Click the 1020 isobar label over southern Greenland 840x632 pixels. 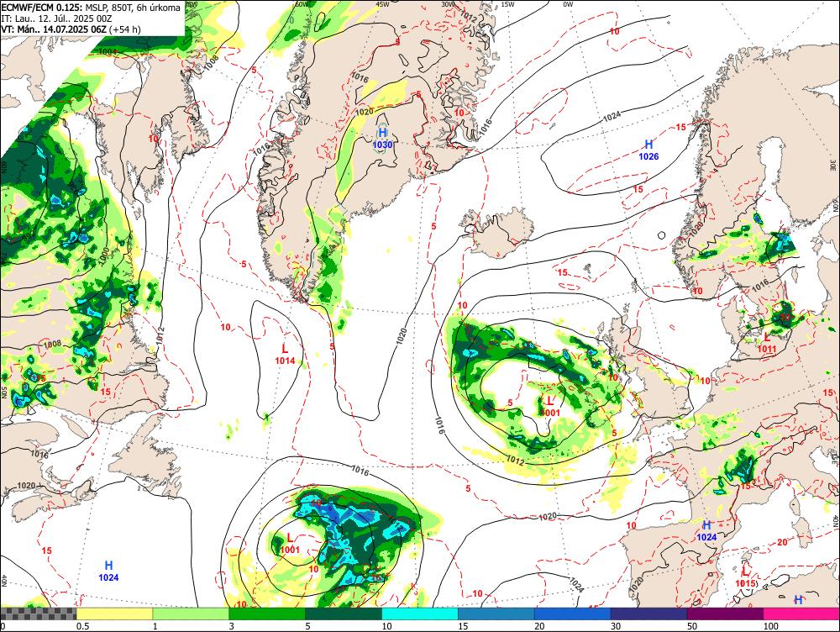click(x=365, y=112)
